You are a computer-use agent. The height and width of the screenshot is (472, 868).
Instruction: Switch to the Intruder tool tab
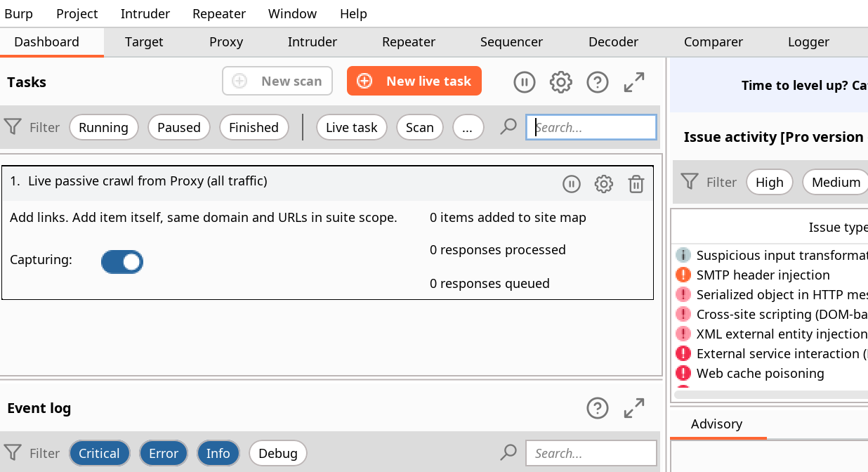click(313, 42)
